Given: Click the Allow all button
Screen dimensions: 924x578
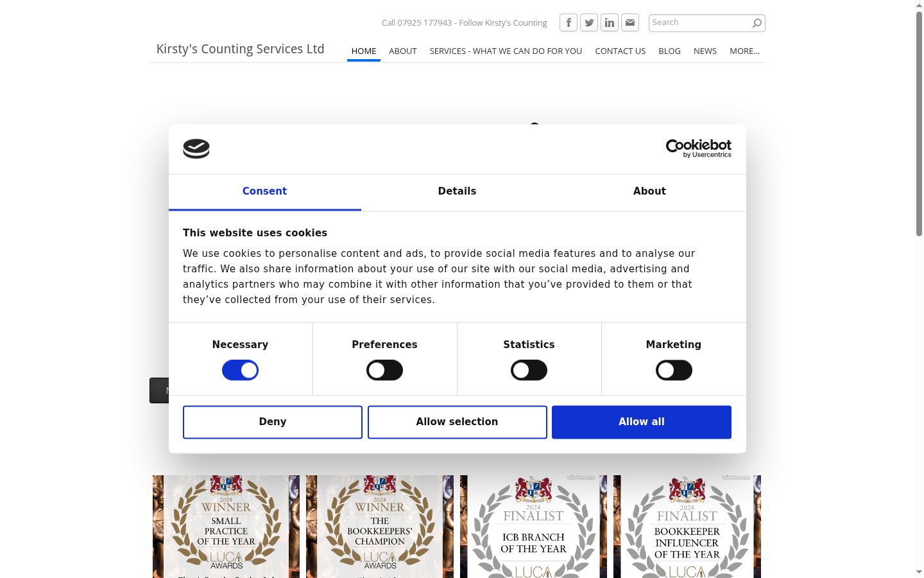Looking at the screenshot, I should point(642,422).
